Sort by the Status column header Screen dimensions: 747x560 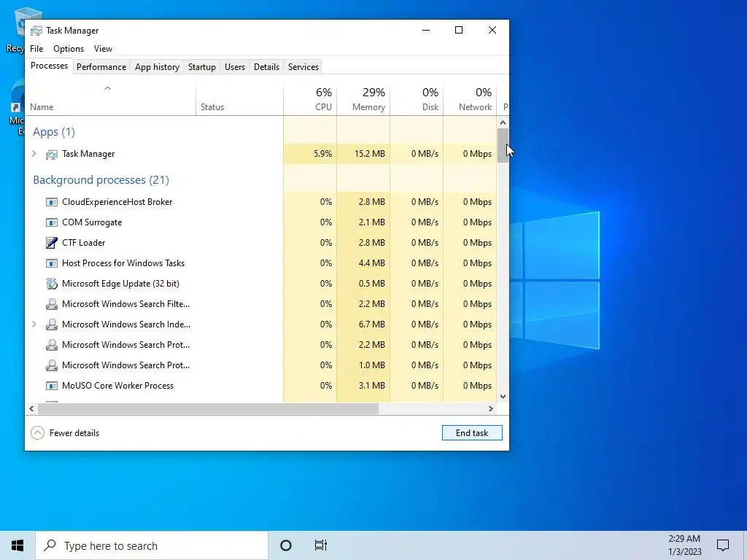(239, 99)
